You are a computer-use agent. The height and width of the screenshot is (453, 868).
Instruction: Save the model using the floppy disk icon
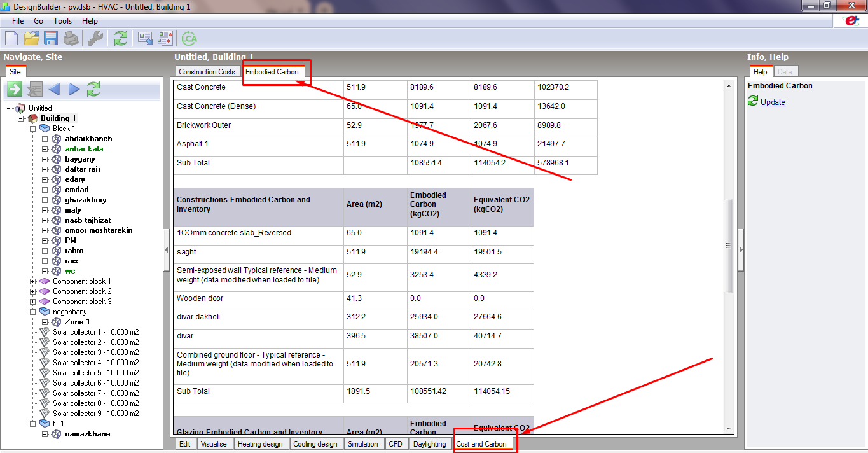pyautogui.click(x=51, y=38)
